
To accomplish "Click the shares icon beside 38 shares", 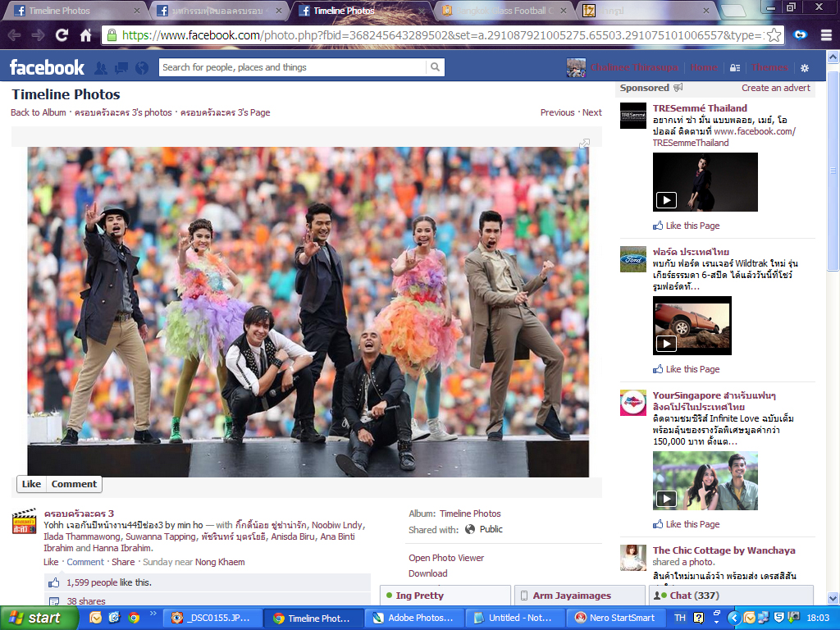I will (54, 601).
